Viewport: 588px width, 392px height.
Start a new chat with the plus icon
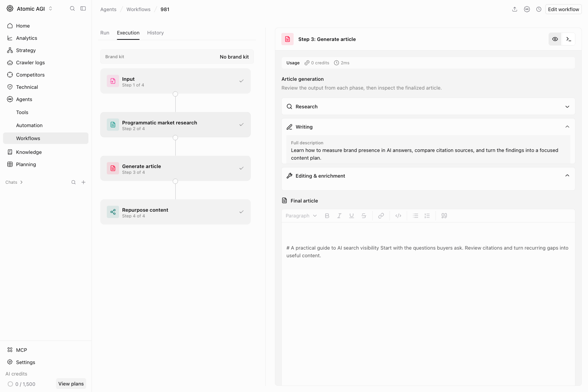pos(83,182)
